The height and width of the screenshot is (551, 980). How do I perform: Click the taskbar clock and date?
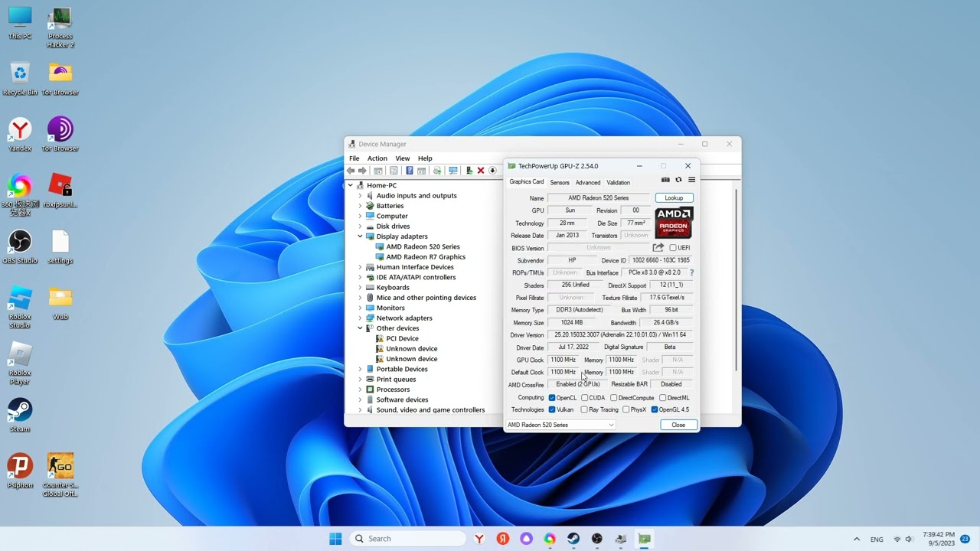pos(939,539)
